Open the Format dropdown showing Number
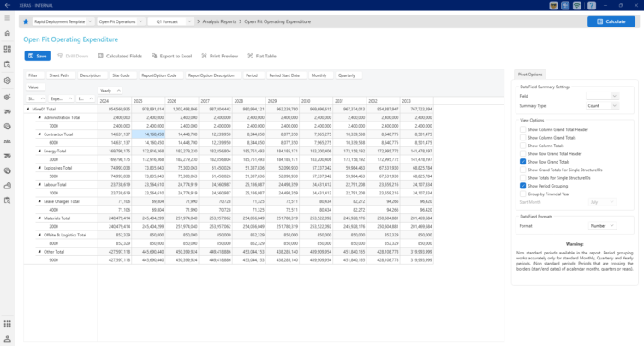 pyautogui.click(x=602, y=225)
